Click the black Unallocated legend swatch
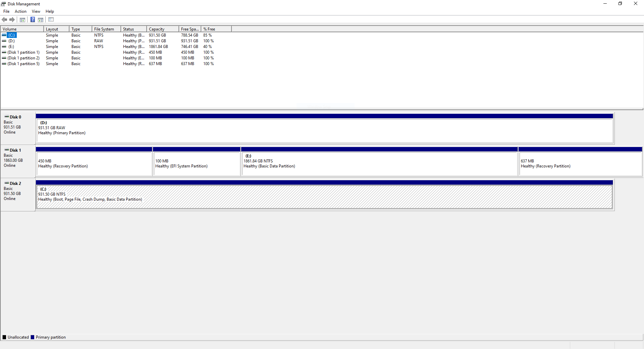This screenshot has width=644, height=349. pyautogui.click(x=4, y=337)
